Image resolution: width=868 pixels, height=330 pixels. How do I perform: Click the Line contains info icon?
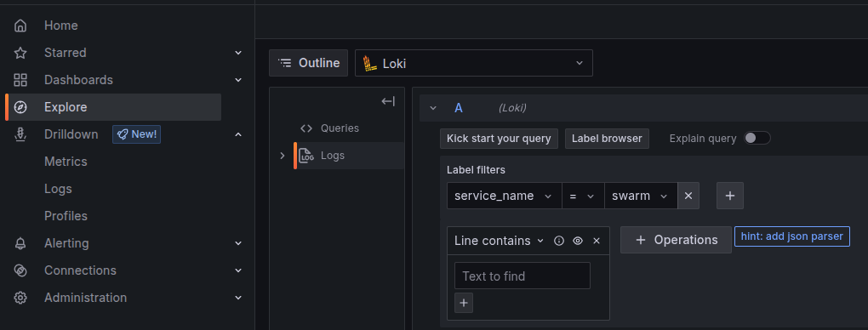click(x=559, y=241)
